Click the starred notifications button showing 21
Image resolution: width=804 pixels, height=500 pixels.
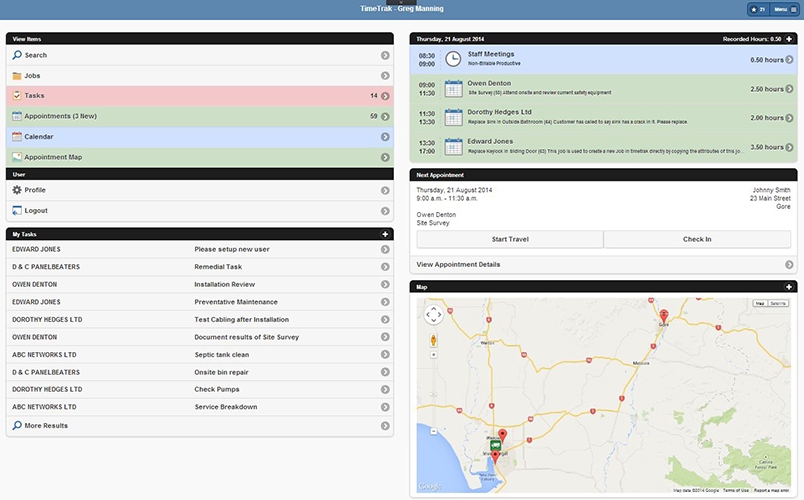[x=759, y=9]
